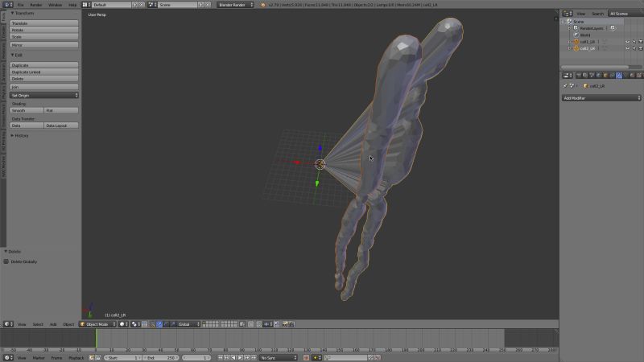Click the screen layout browse icon
The height and width of the screenshot is (362, 644).
point(86,5)
